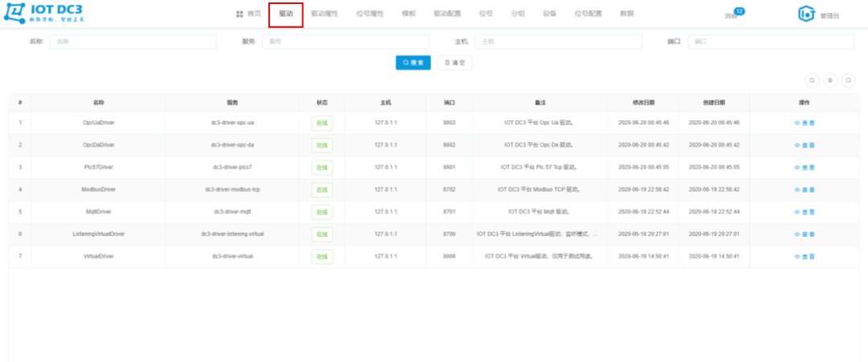Open the 消息 notifications with badge 12

click(x=734, y=14)
